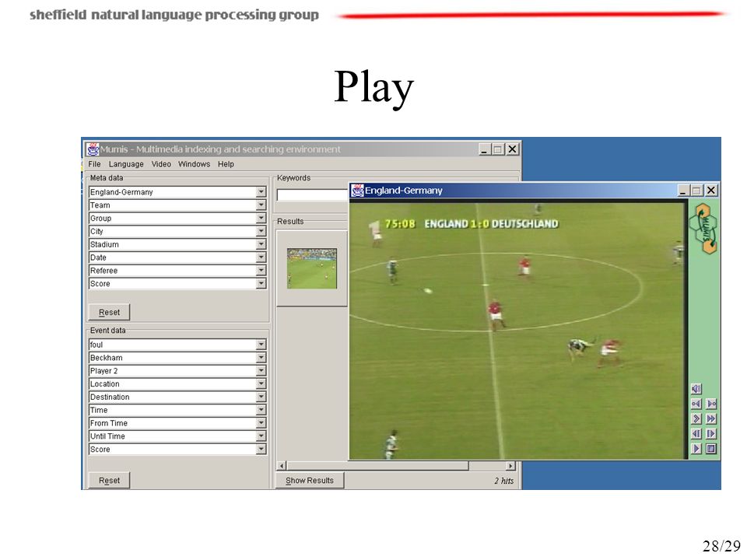
Task: Expand the Team dropdown
Action: [x=261, y=205]
